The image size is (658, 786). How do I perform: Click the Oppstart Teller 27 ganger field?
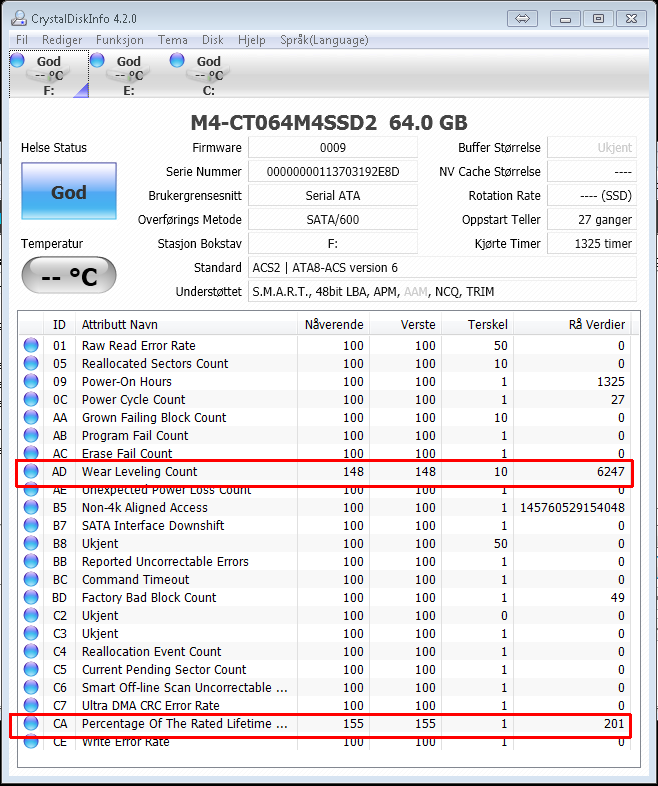pyautogui.click(x=592, y=220)
